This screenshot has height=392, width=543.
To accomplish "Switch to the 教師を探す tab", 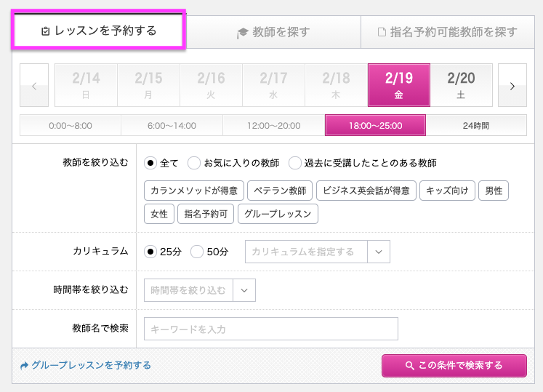I will click(x=273, y=32).
